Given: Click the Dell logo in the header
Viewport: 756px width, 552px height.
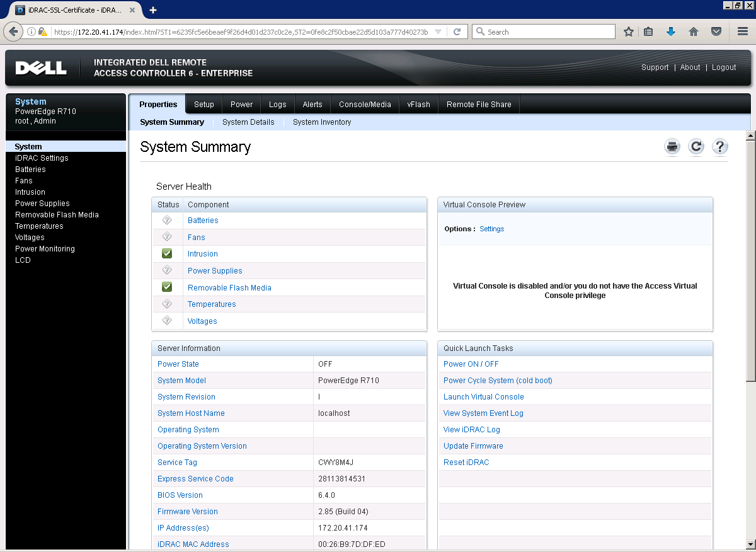Looking at the screenshot, I should 40,67.
